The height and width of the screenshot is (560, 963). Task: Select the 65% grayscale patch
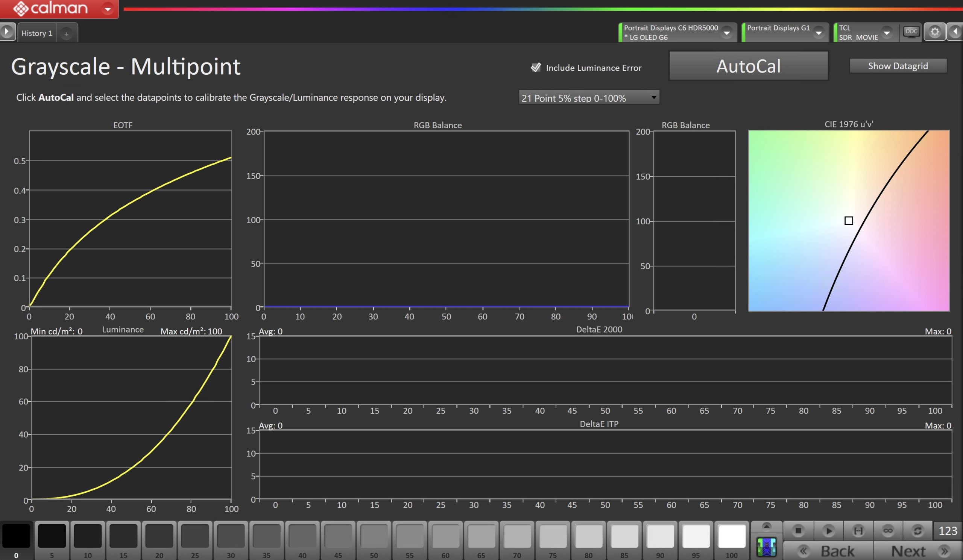coord(481,540)
